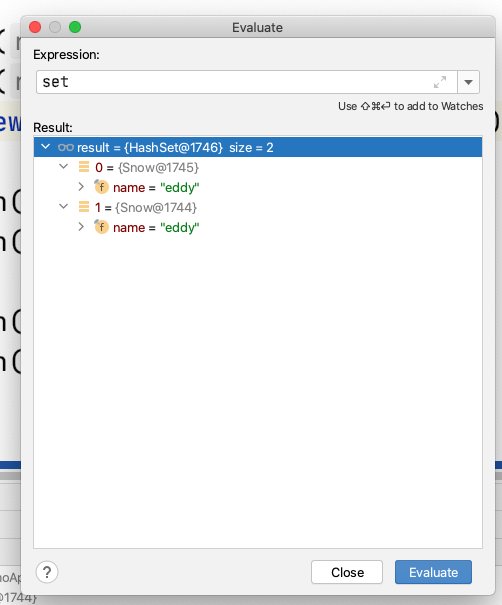The width and height of the screenshot is (502, 605).
Task: Click the glasses watch icon on result row
Action: (66, 147)
